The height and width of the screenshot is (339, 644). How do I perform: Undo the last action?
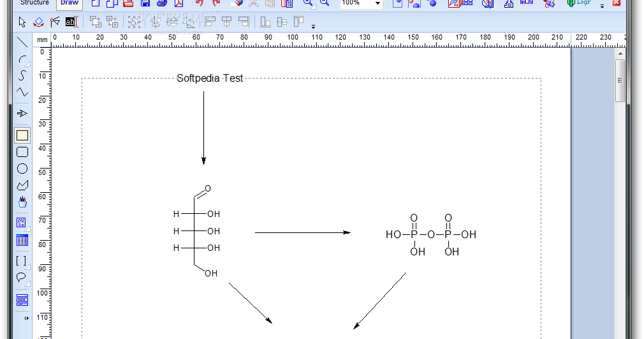(x=200, y=3)
